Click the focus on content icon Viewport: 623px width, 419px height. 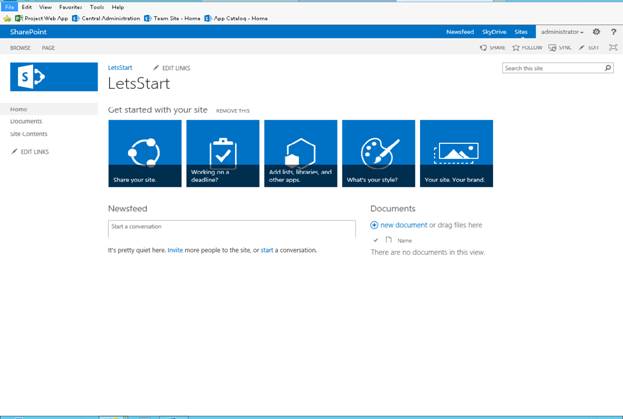point(613,48)
